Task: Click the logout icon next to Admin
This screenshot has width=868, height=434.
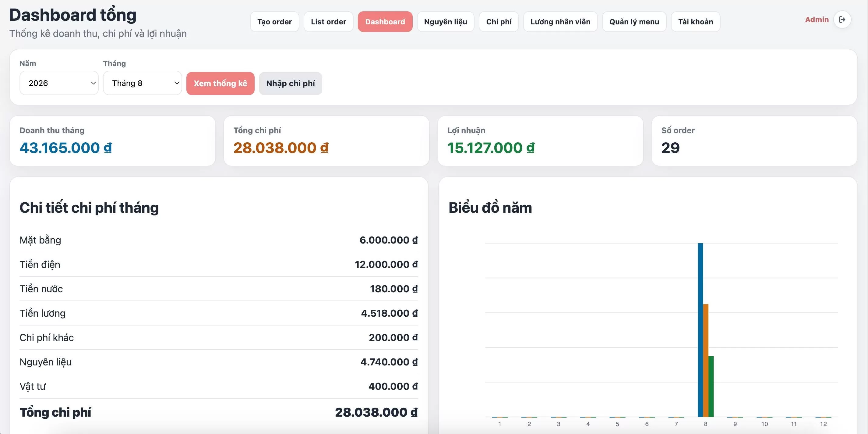Action: 842,20
